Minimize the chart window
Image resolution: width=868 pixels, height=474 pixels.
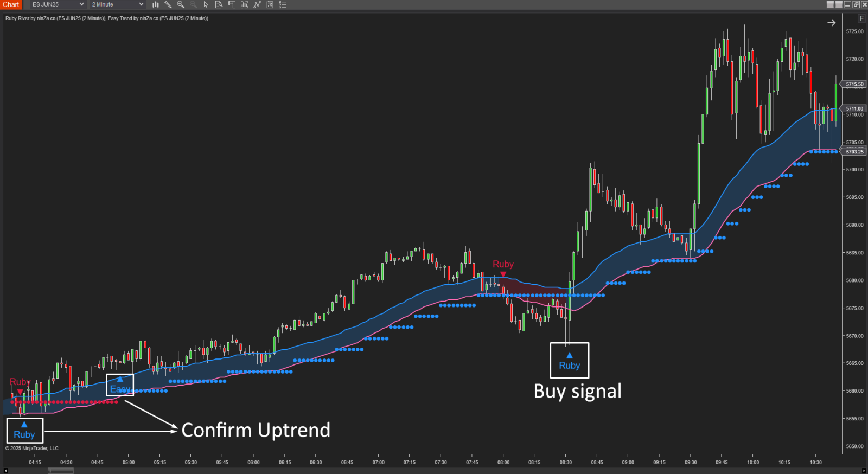click(x=847, y=4)
